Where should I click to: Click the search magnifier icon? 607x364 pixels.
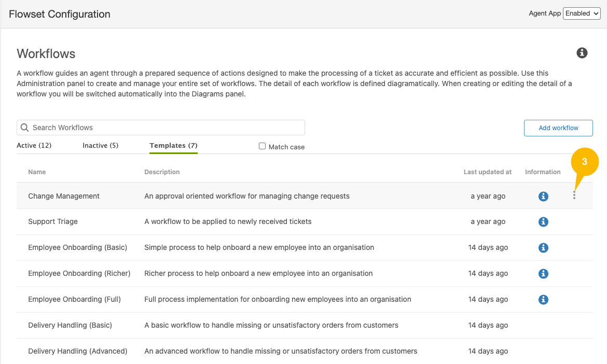click(24, 128)
